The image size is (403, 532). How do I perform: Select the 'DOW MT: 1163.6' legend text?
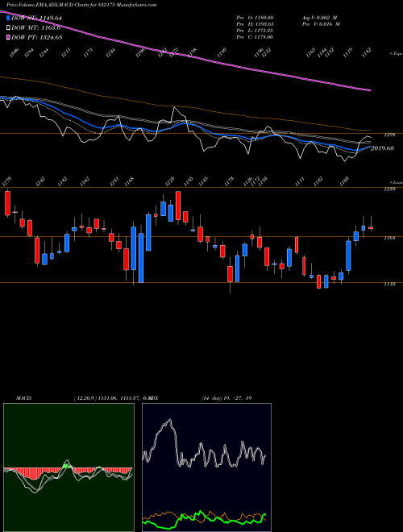36,28
